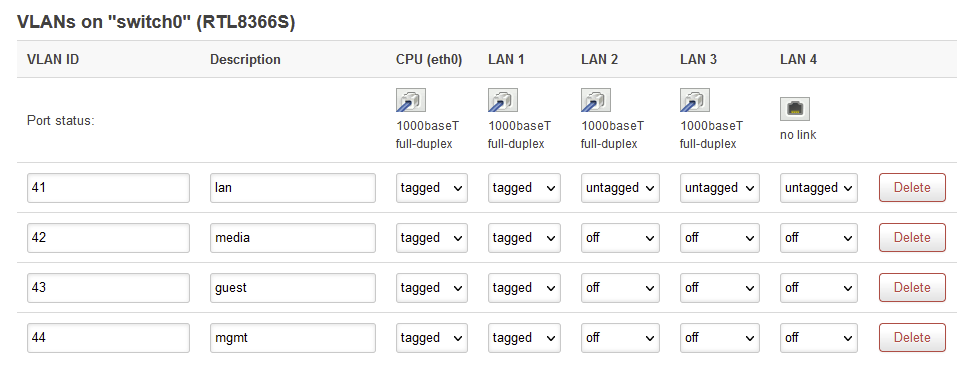This screenshot has height=379, width=962.
Task: Click the Description field containing mgmt
Action: 293,337
